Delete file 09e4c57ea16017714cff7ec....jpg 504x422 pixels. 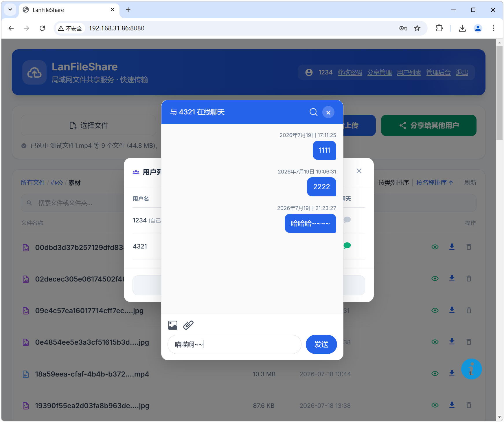click(469, 310)
